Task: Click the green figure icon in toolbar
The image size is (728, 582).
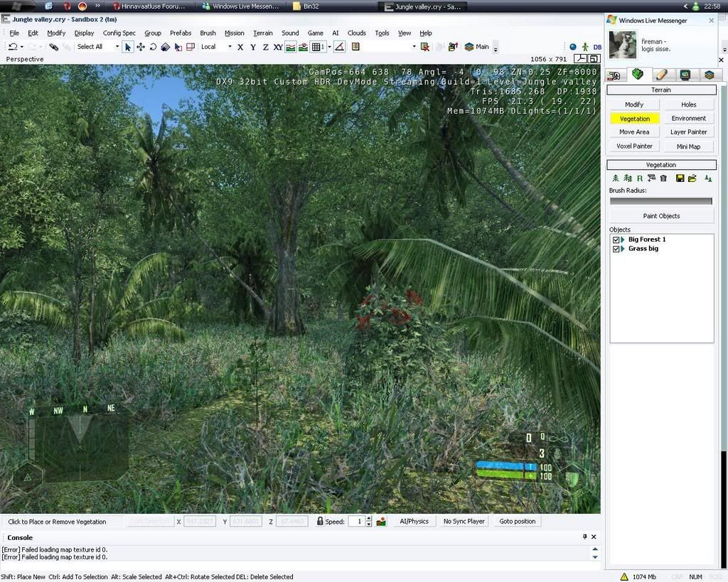Action: pos(585,47)
